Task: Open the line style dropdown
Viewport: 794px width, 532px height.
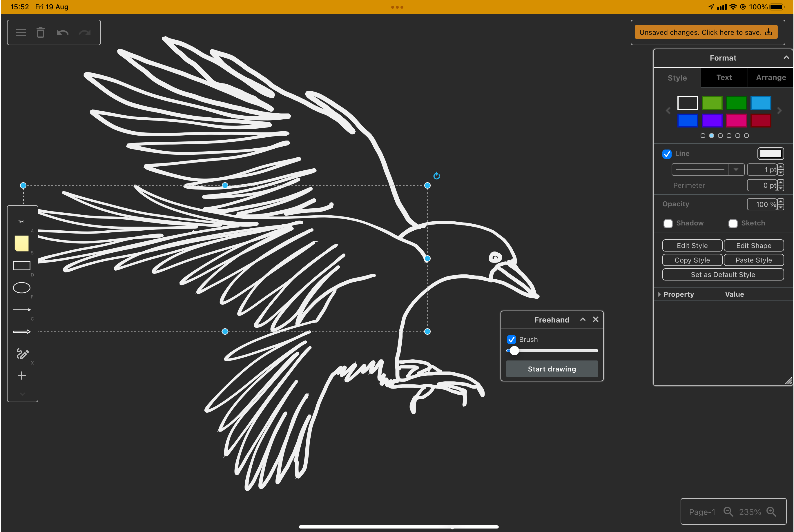Action: [x=736, y=169]
